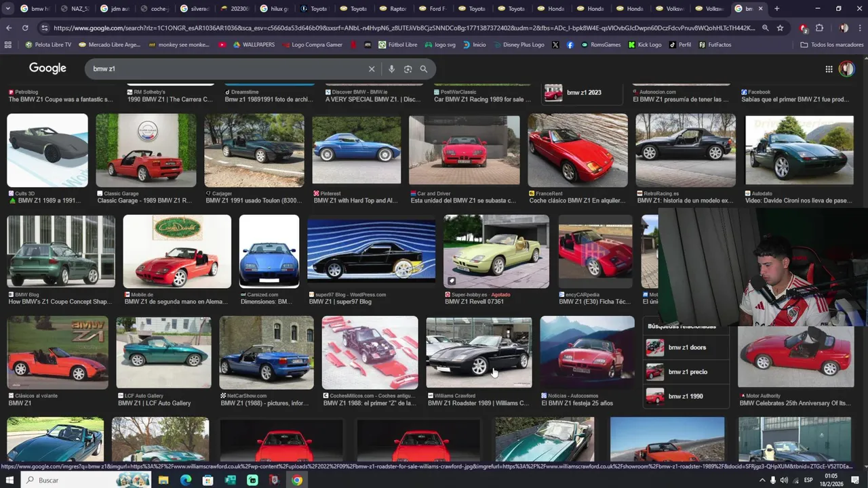Open the Google account avatar

pyautogui.click(x=846, y=69)
